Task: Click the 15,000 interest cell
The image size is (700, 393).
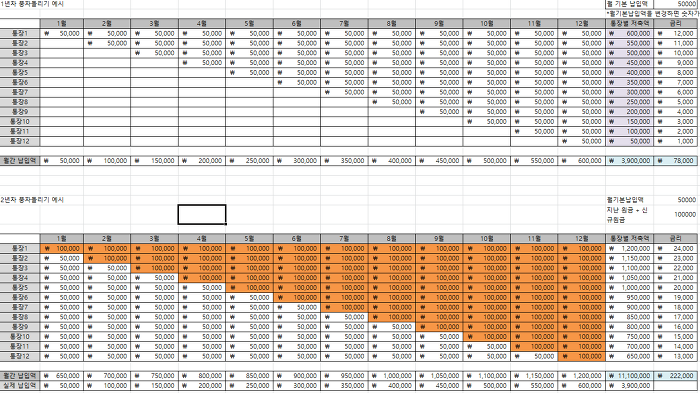Action: pos(675,337)
